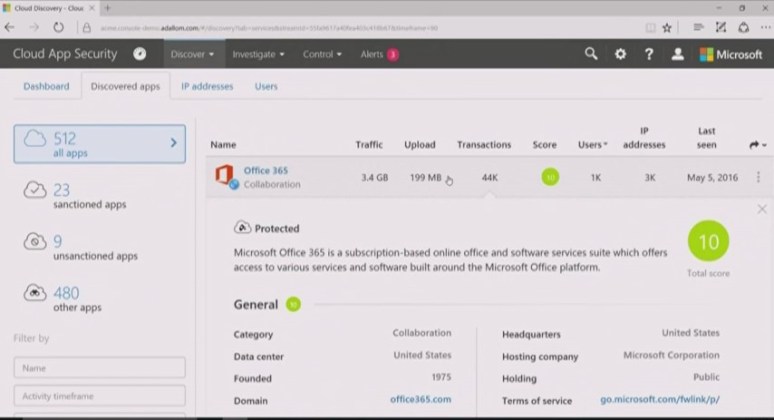This screenshot has width=774, height=420.
Task: Click the search magnifier icon
Action: click(x=591, y=54)
